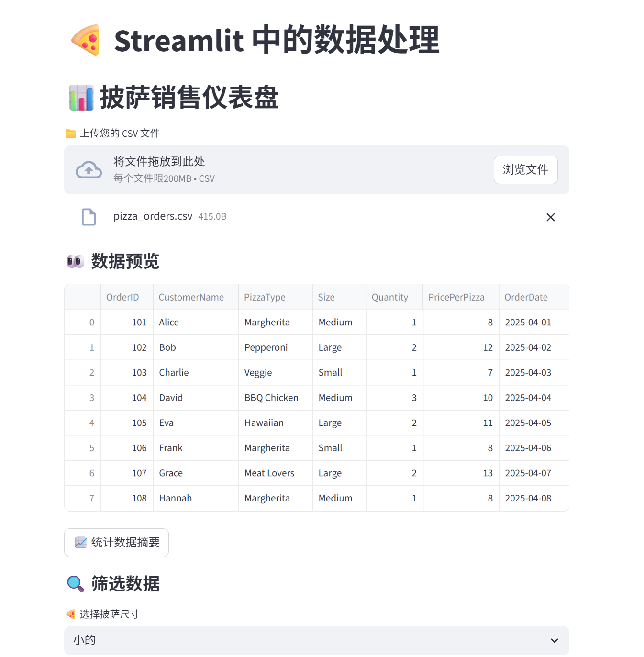Click the OrderID 101 cell

[x=127, y=323]
